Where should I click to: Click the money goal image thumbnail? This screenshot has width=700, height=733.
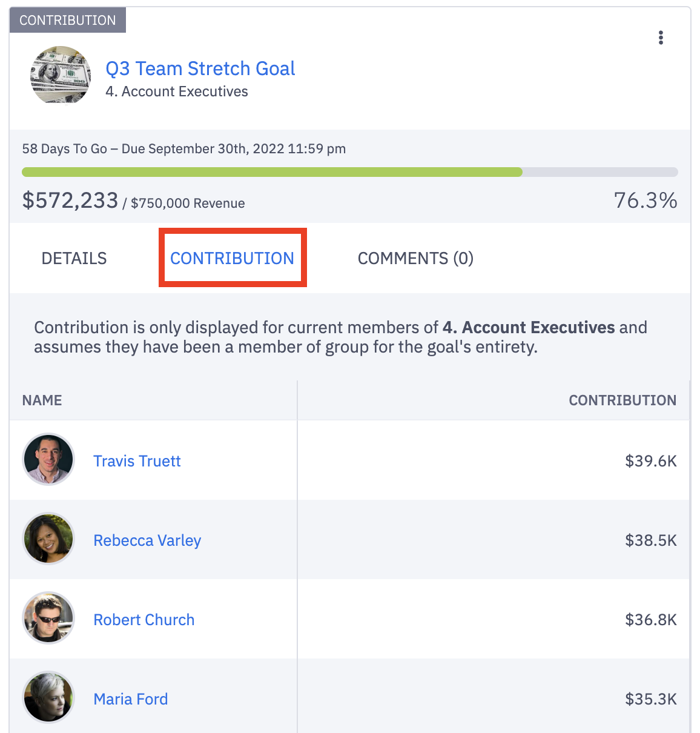[x=61, y=75]
